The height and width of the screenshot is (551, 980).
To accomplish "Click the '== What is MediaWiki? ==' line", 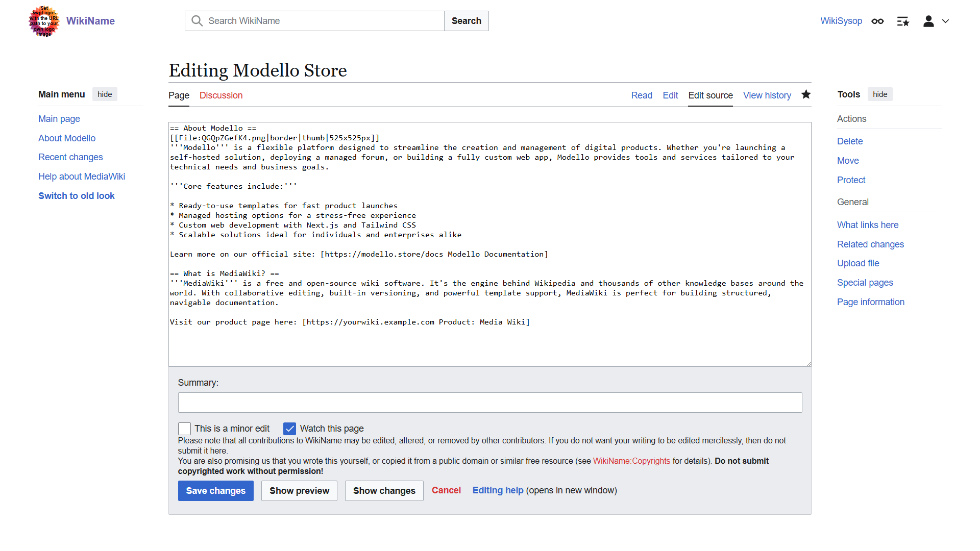I will pos(225,273).
